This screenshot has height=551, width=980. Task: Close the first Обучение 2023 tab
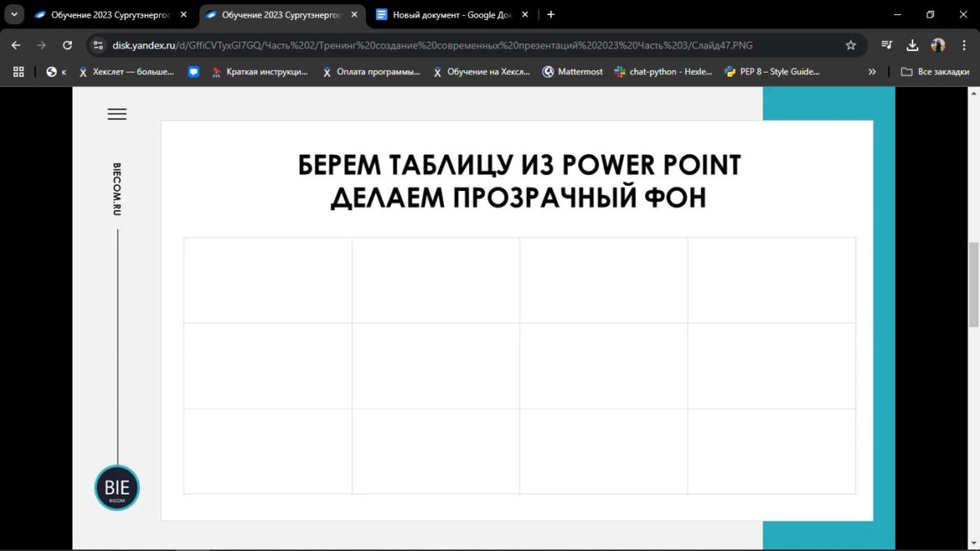pos(183,14)
